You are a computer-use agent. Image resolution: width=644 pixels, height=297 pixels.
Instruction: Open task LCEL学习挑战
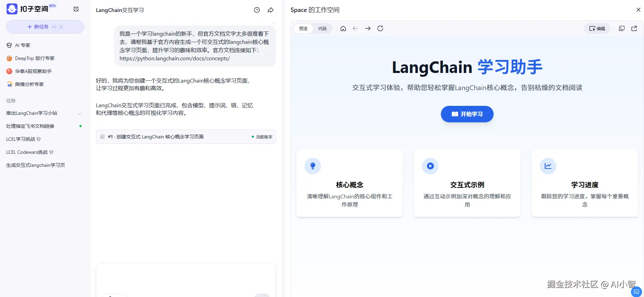click(21, 139)
